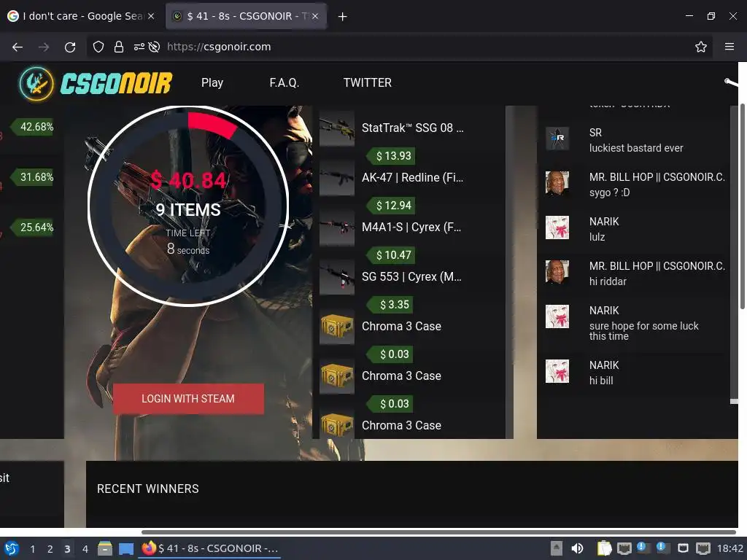The image size is (747, 560).
Task: Switch to workspace 4 in taskbar
Action: pyautogui.click(x=85, y=549)
